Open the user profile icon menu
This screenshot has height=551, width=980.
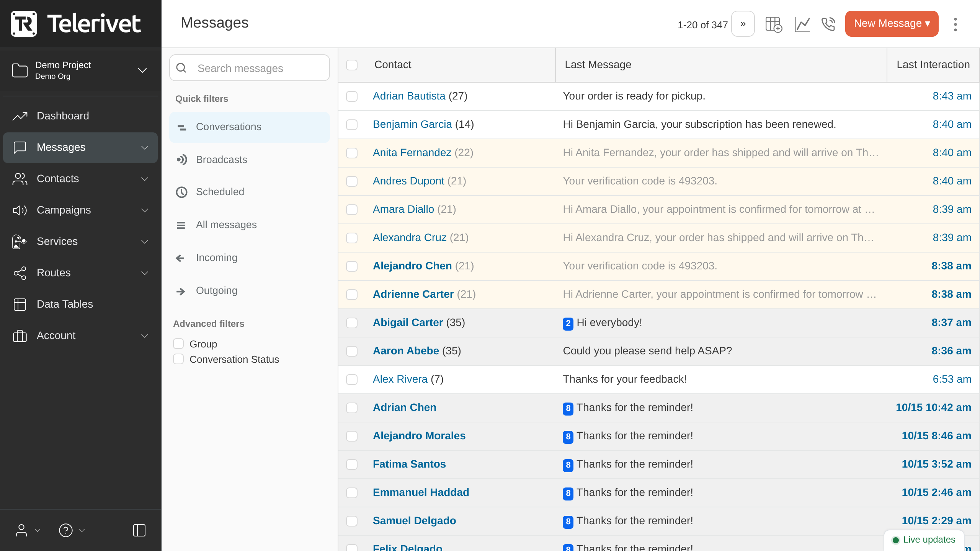pos(21,530)
